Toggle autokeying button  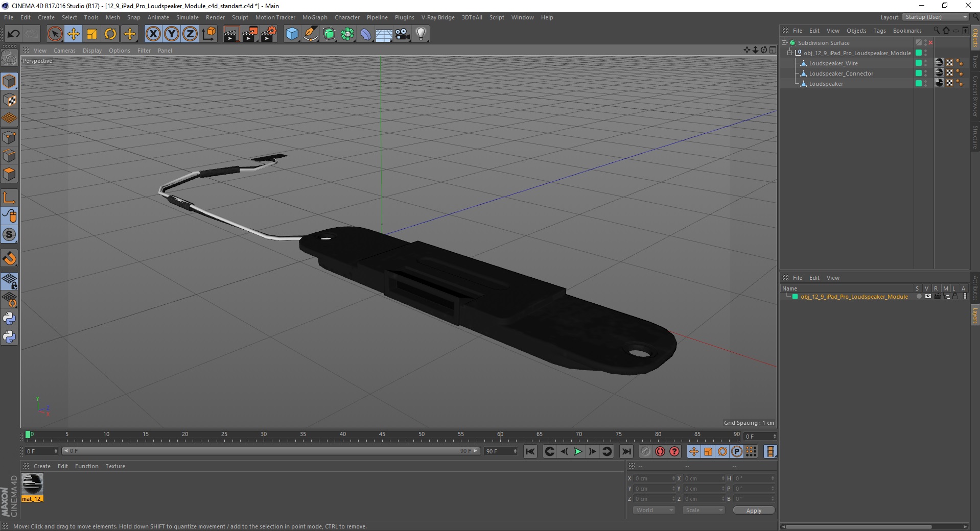[x=660, y=451]
